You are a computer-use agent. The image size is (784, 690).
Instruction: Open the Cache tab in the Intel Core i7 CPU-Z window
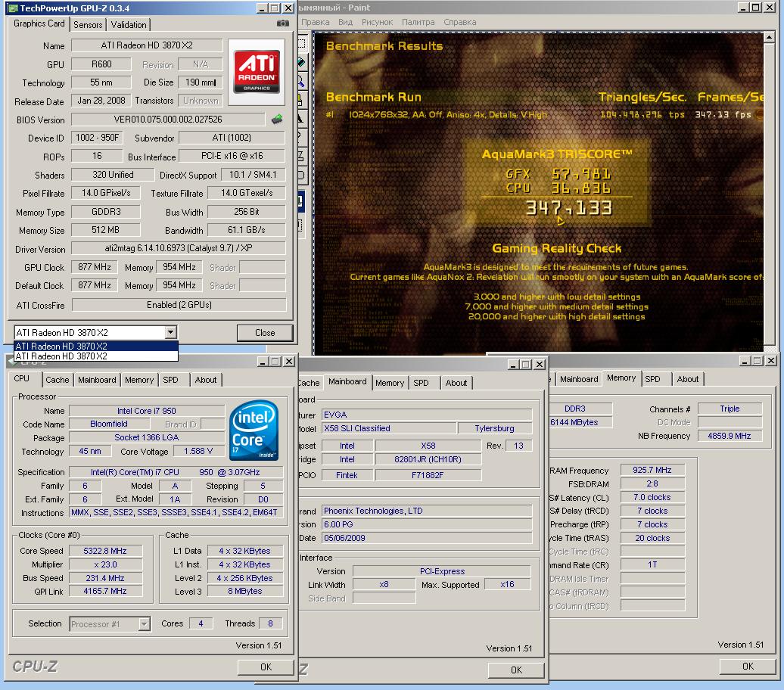pyautogui.click(x=58, y=380)
